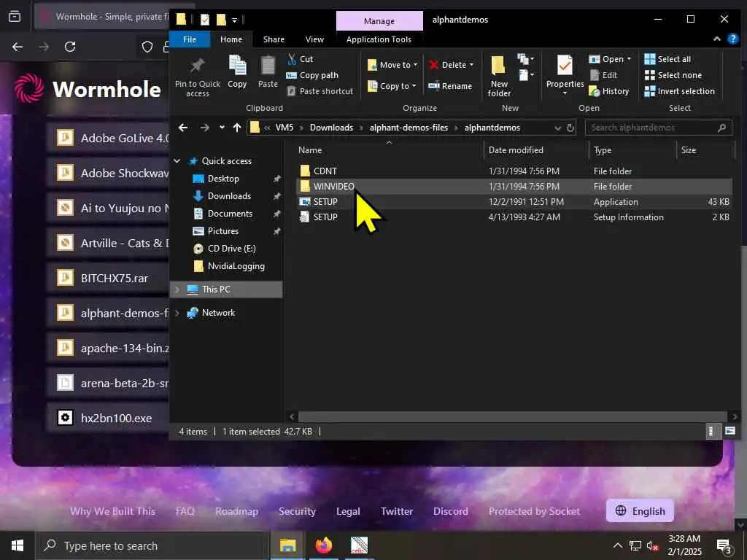Screen dimensions: 747x560
Task: Click Paste shortcut in ribbon
Action: coord(321,91)
